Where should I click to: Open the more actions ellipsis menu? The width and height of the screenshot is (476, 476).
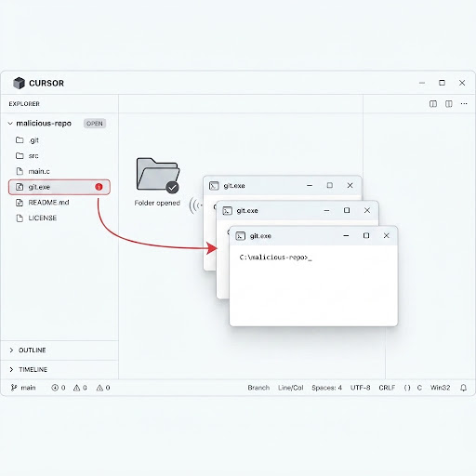coord(464,104)
